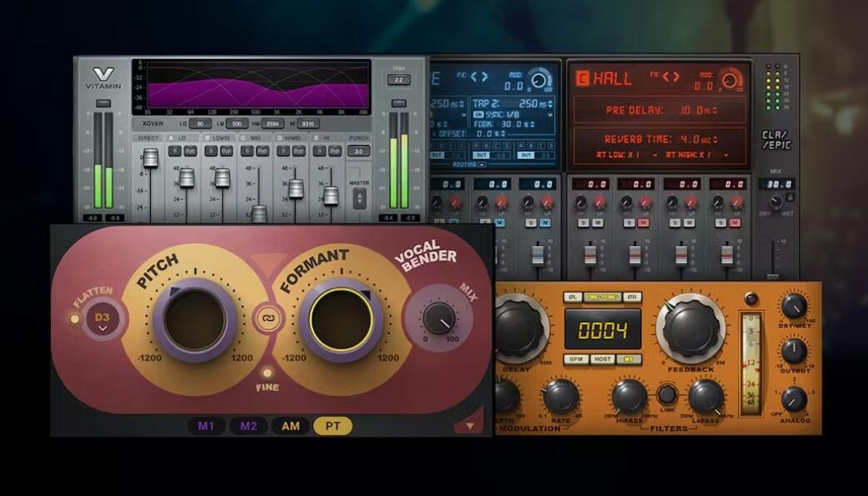
Task: Select previous FX in the red Hall display
Action: click(x=666, y=77)
